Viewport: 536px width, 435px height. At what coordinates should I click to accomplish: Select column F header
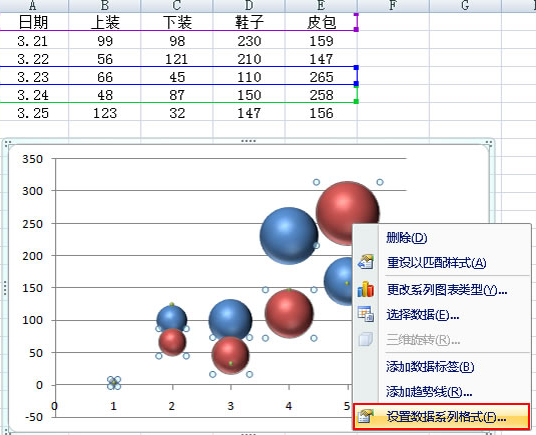[393, 5]
